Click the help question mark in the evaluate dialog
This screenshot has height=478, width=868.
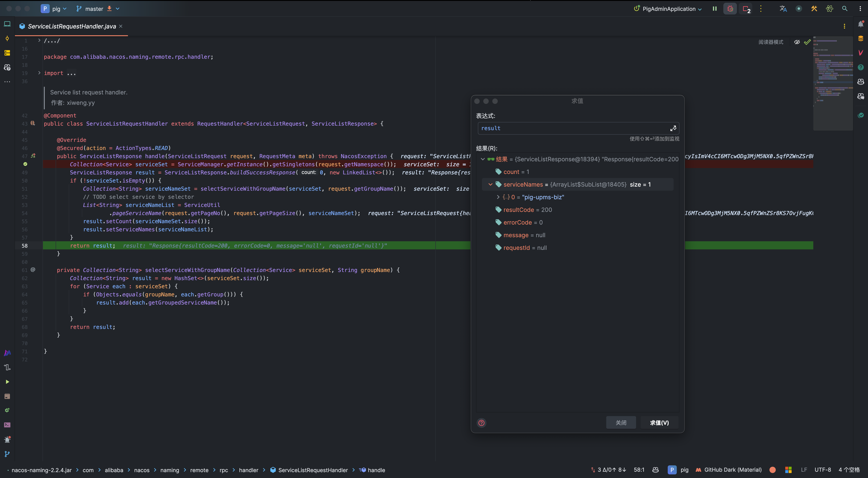481,423
